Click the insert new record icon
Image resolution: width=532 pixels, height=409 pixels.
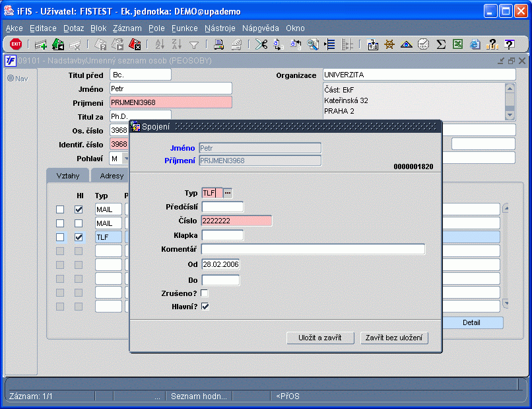(41, 44)
